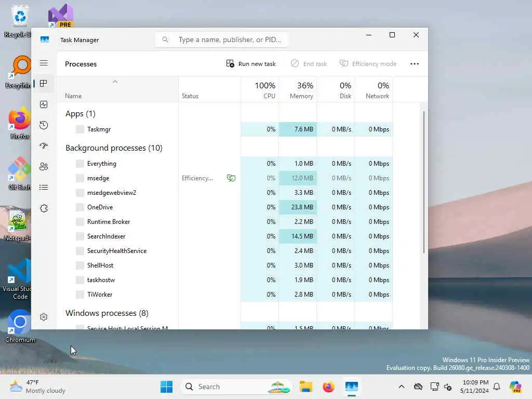
Task: Sort by the Network column header
Action: [374, 90]
